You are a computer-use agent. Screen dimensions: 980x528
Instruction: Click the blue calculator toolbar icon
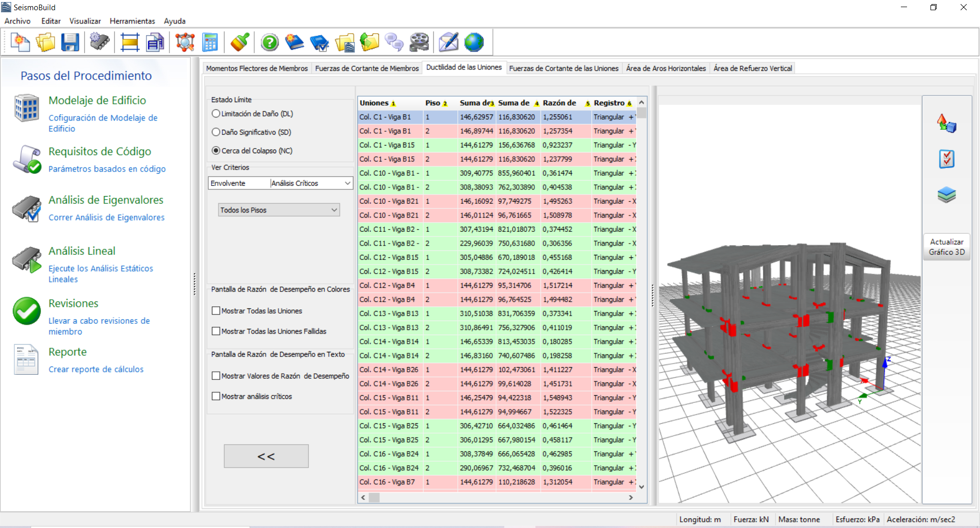coord(210,42)
